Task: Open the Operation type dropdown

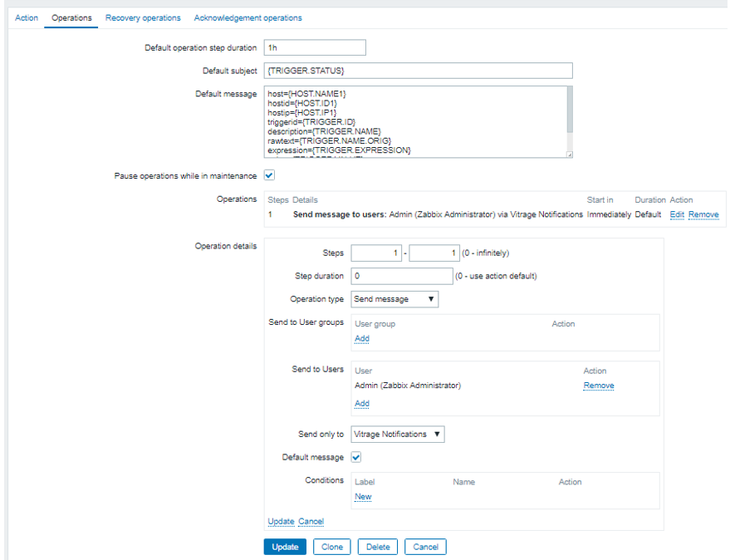Action: pyautogui.click(x=394, y=299)
